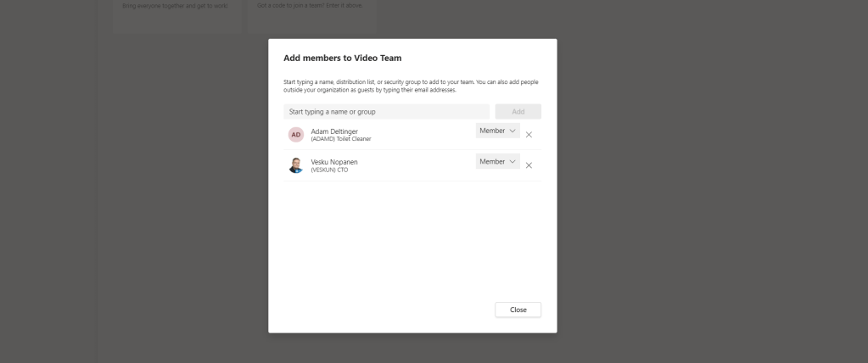This screenshot has width=868, height=363.
Task: Click Vesku Nopanen's profile photo
Action: [x=295, y=165]
